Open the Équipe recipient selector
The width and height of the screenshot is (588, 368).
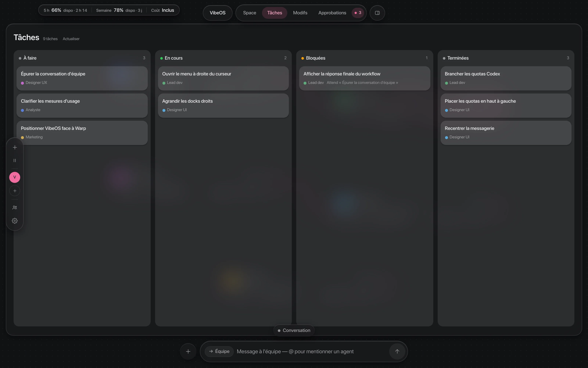[x=219, y=351]
